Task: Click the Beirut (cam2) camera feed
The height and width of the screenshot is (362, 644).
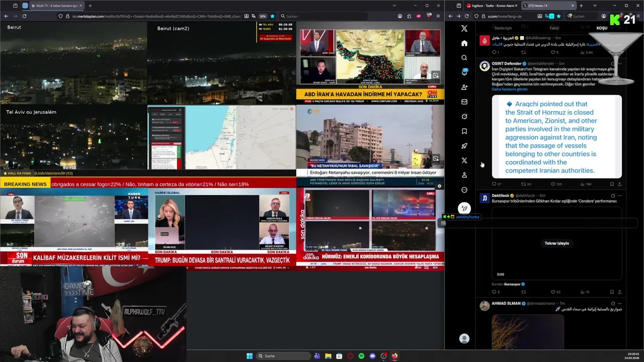Action: point(221,63)
